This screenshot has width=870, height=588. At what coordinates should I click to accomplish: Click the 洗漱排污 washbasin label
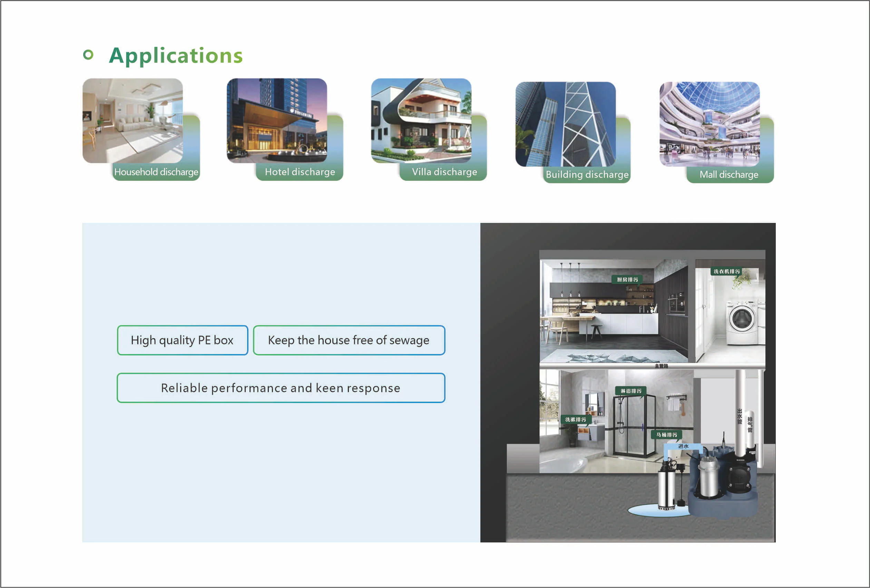pyautogui.click(x=576, y=420)
